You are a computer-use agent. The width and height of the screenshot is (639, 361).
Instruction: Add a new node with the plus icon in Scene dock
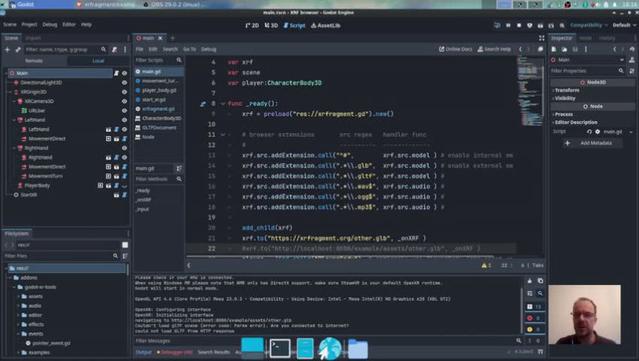[x=7, y=49]
